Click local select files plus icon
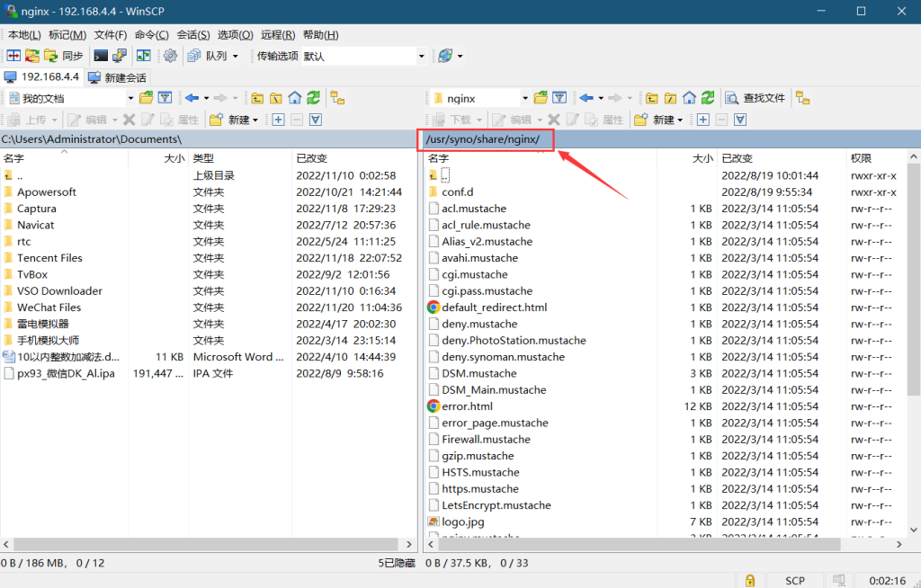Screen dimensions: 921x588 (279, 120)
